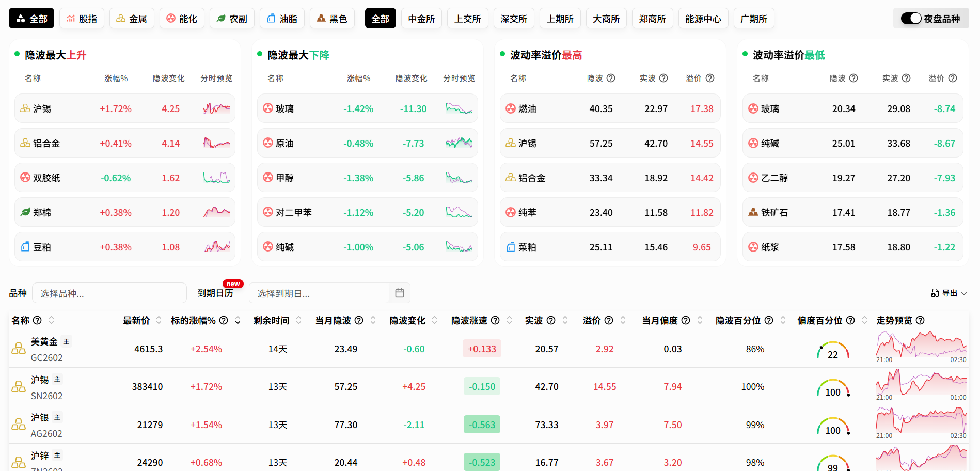This screenshot has width=980, height=471.
Task: Select 上期所 exchange filter
Action: 560,19
